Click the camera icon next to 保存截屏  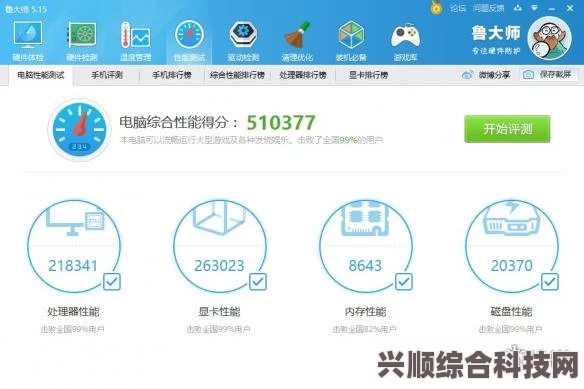[x=528, y=75]
